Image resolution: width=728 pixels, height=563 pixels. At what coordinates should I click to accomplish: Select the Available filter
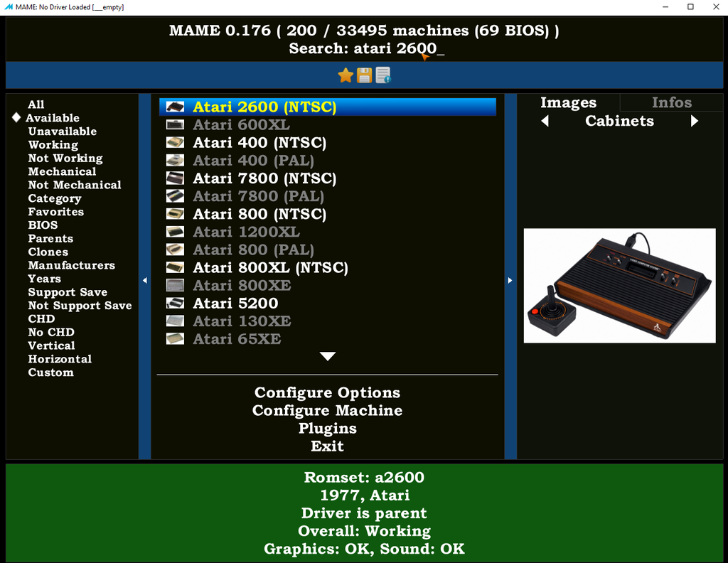(53, 118)
